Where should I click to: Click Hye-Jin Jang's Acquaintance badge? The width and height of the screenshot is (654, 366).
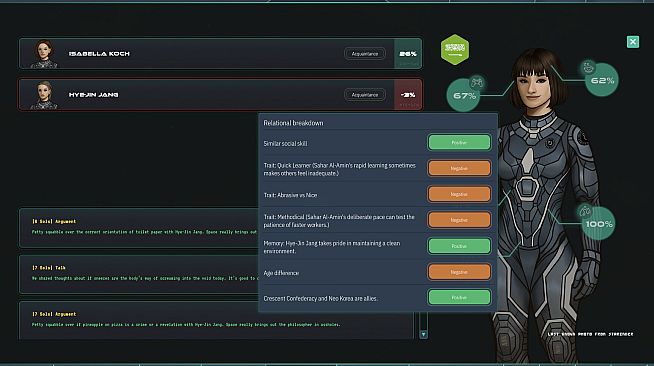click(365, 95)
